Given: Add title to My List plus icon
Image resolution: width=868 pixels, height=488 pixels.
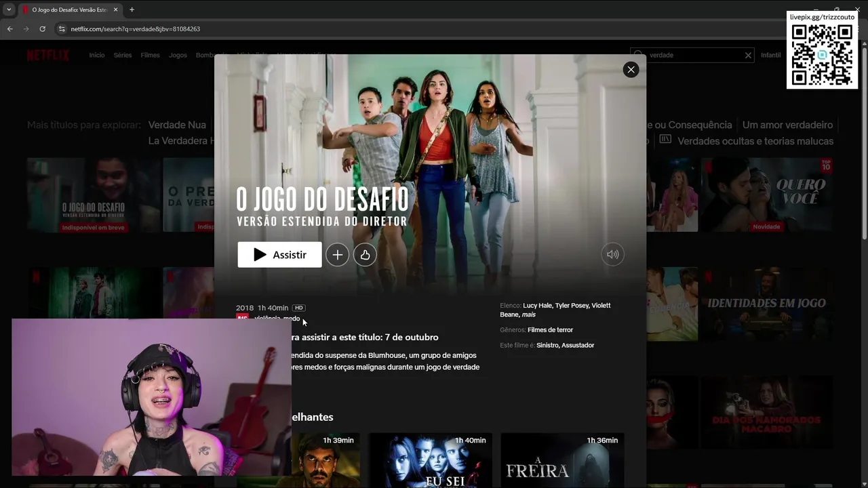Looking at the screenshot, I should [337, 255].
